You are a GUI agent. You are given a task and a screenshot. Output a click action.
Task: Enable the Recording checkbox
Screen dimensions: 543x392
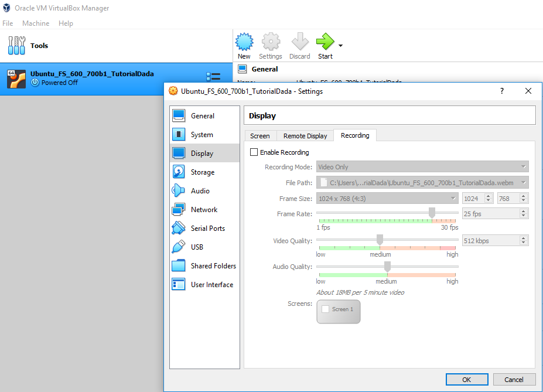point(254,152)
